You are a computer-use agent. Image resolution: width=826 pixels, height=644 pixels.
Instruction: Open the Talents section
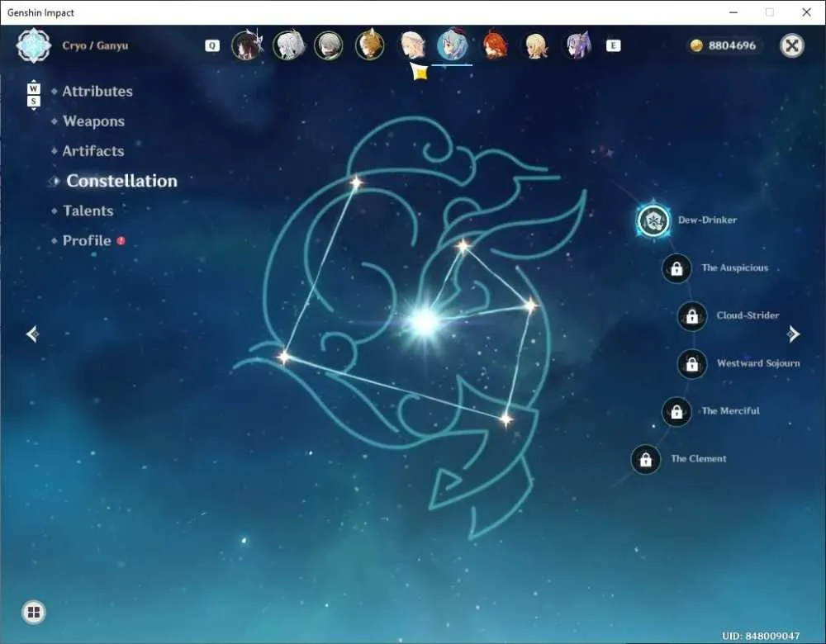(x=88, y=211)
